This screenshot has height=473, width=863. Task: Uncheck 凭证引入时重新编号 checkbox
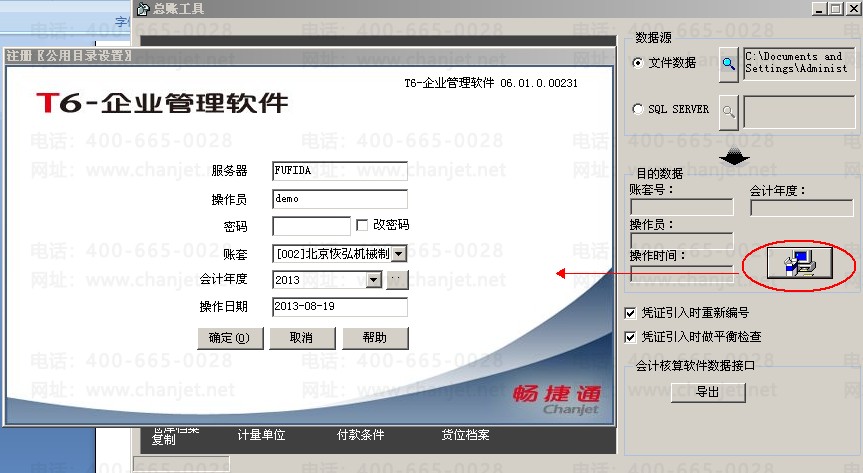click(x=630, y=313)
